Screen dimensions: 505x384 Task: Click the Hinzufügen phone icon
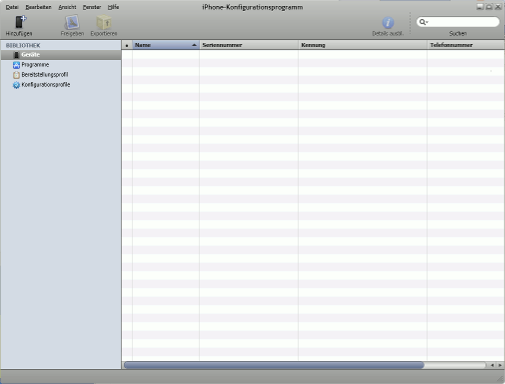pos(20,22)
